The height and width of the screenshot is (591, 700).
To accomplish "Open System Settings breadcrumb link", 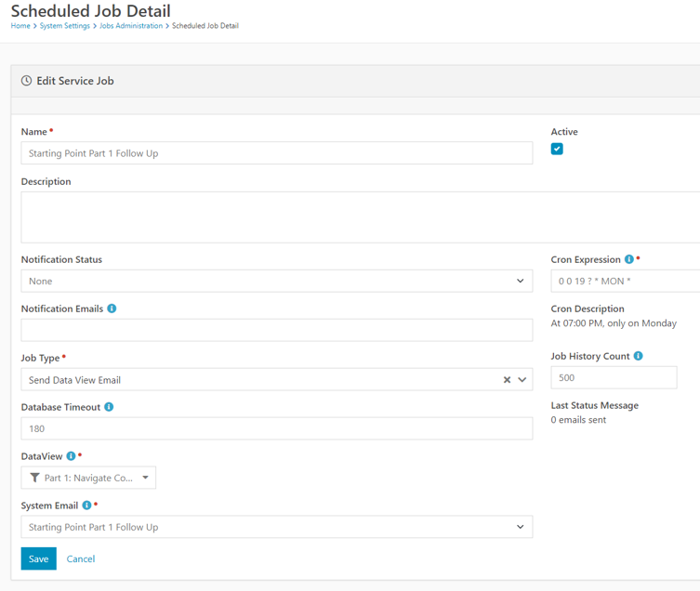I will point(65,26).
